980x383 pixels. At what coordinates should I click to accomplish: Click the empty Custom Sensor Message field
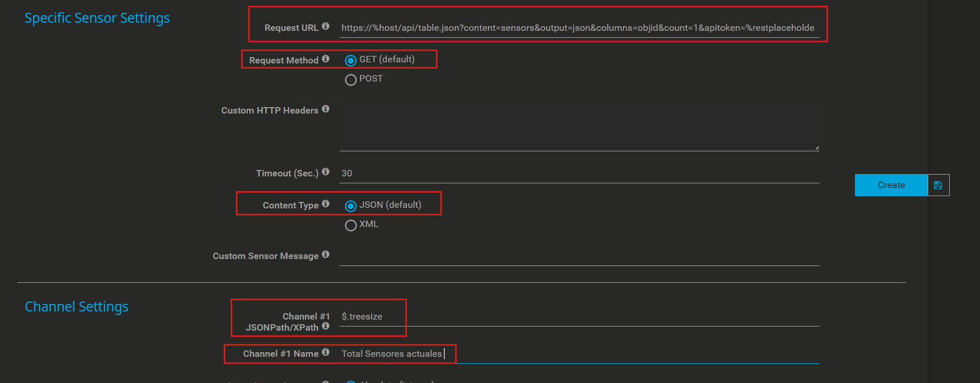coord(579,256)
